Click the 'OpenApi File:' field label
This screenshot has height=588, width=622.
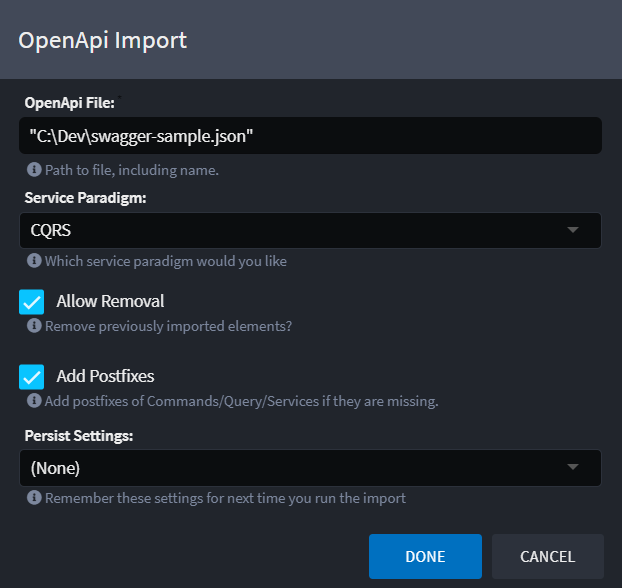(69, 102)
